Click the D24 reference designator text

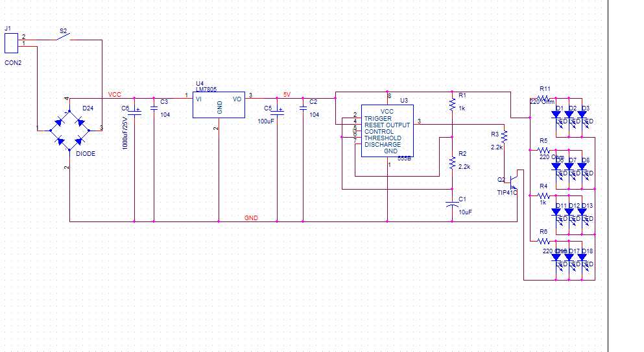click(88, 108)
